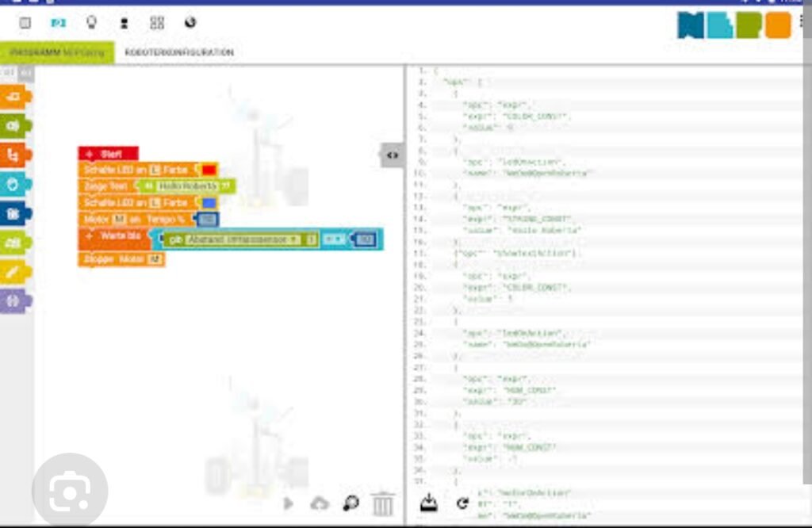
Task: Pick the red LED color swatch
Action: 209,170
